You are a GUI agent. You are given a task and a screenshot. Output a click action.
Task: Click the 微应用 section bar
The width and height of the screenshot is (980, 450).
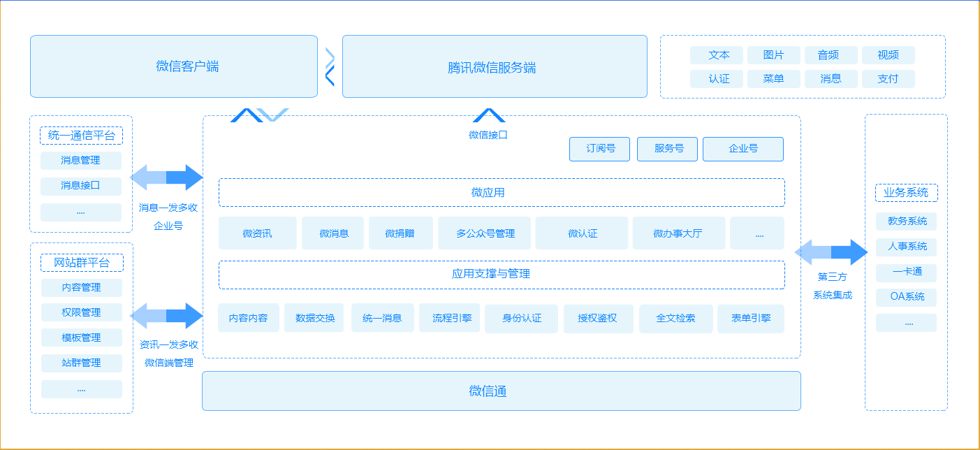(502, 192)
